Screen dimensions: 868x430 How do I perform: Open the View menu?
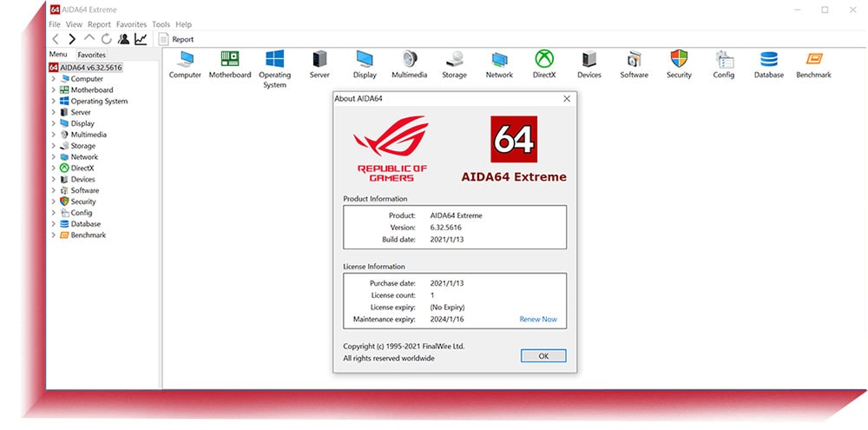coord(74,24)
